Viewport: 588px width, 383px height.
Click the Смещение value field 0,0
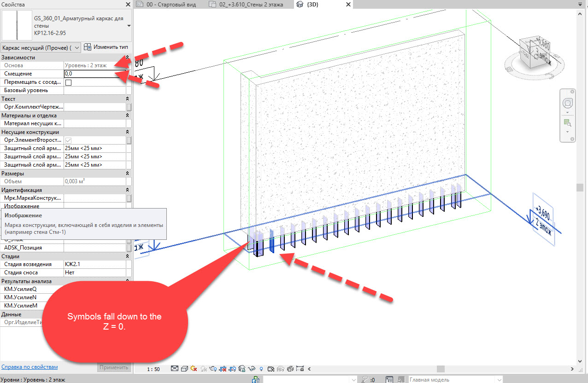click(x=94, y=74)
